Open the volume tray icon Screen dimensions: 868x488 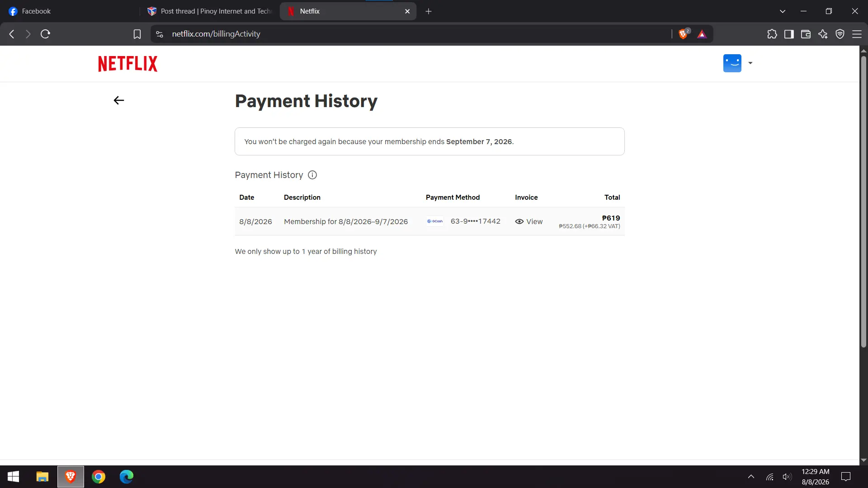point(787,477)
